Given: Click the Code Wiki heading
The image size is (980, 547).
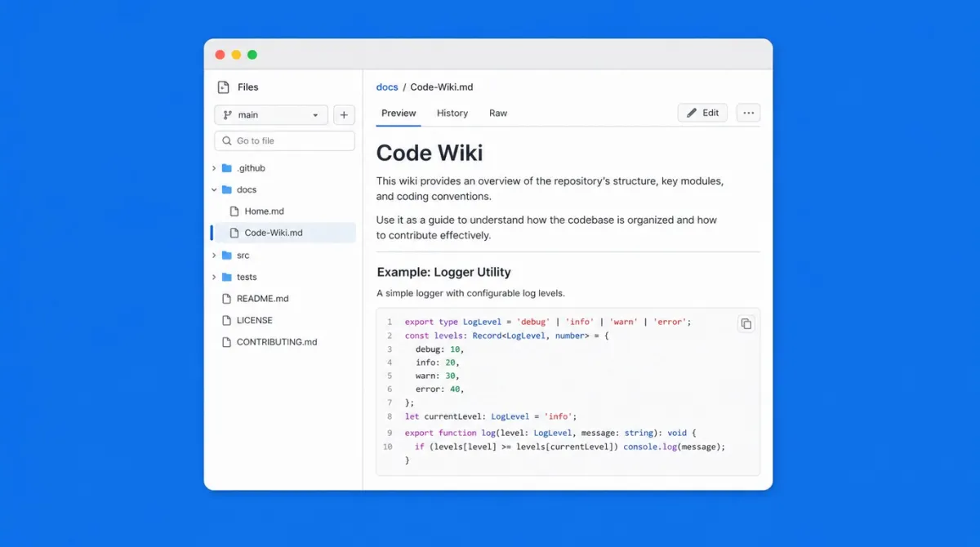Looking at the screenshot, I should point(430,153).
